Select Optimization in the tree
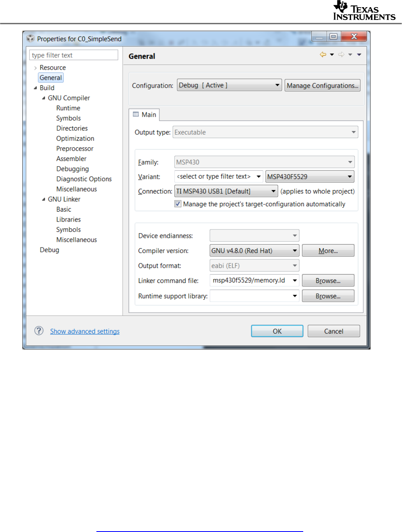Viewport: 402px width, 532px height. (75, 138)
